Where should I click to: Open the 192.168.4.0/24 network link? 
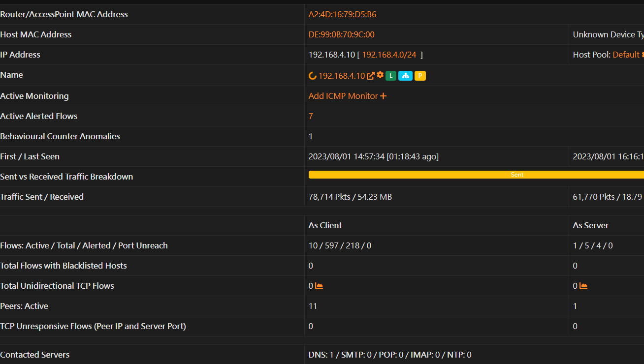(389, 55)
